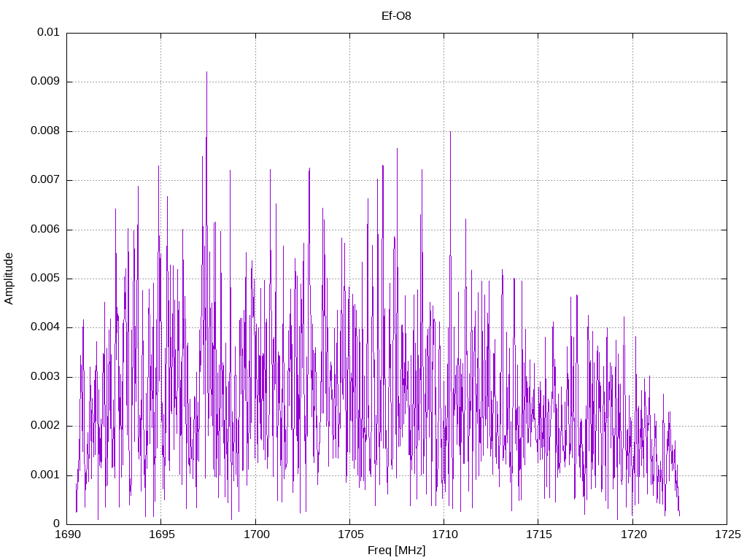Click the x-axis tick label 1710
Viewport: 747px width, 560px height.
(444, 534)
